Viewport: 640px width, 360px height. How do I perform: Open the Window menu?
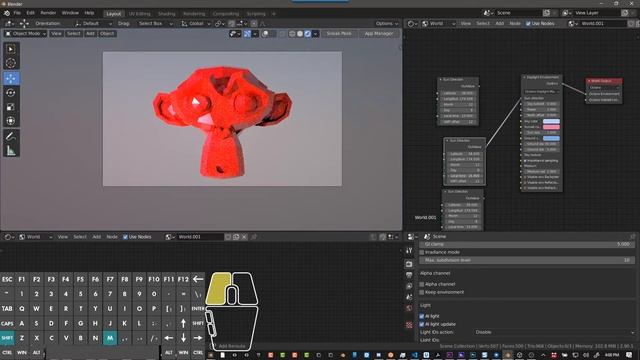click(70, 13)
